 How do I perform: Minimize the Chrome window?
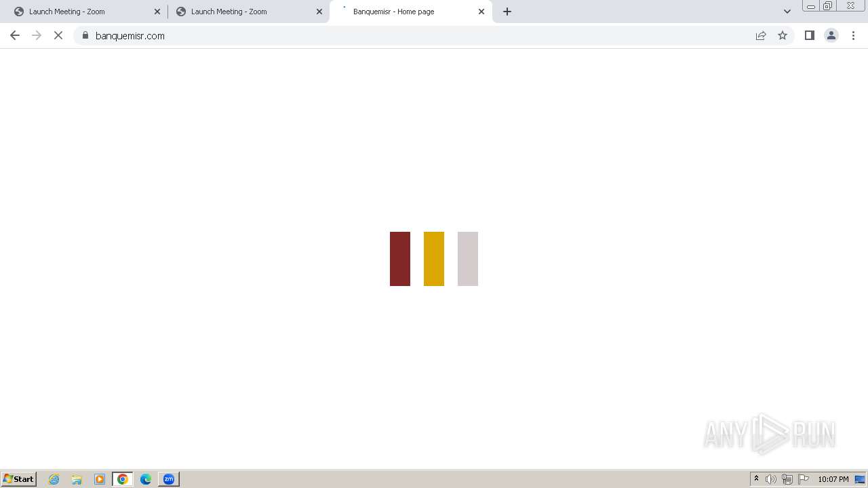pos(810,6)
